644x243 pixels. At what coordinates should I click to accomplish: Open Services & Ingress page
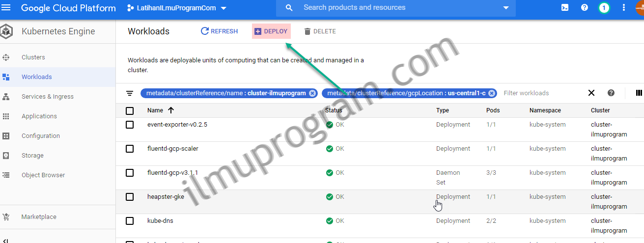(x=47, y=97)
